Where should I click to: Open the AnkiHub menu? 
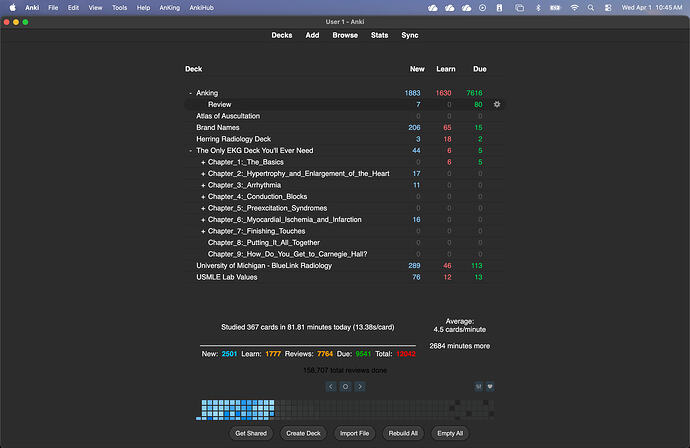click(x=201, y=7)
